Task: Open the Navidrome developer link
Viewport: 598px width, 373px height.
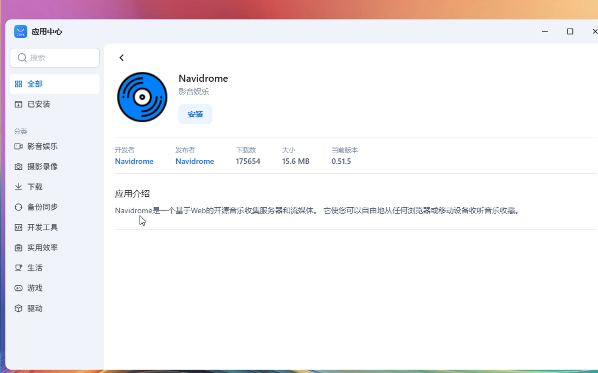Action: pos(134,161)
